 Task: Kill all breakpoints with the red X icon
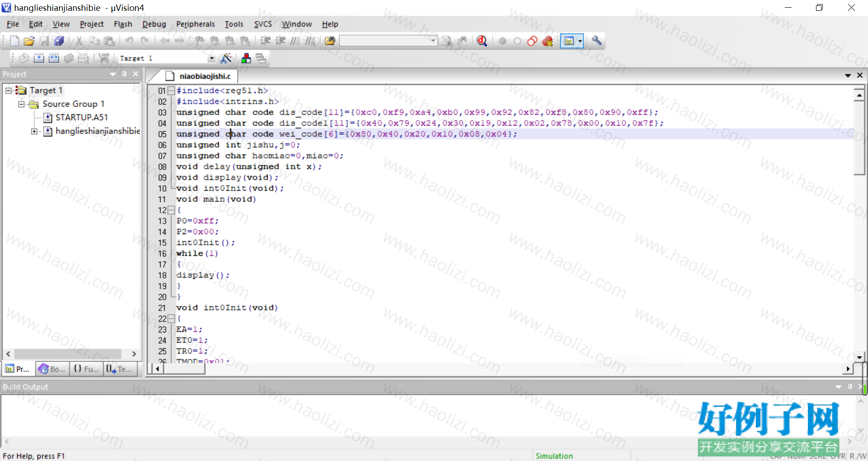coord(547,41)
